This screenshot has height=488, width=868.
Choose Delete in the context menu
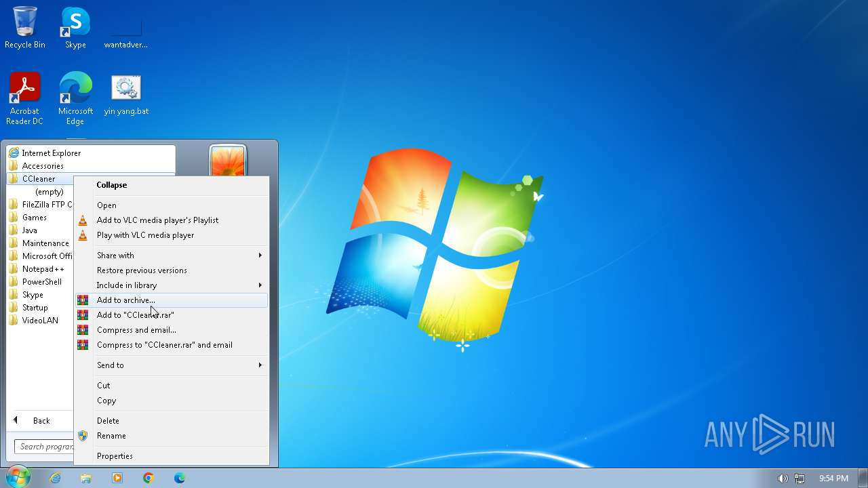pyautogui.click(x=172, y=421)
